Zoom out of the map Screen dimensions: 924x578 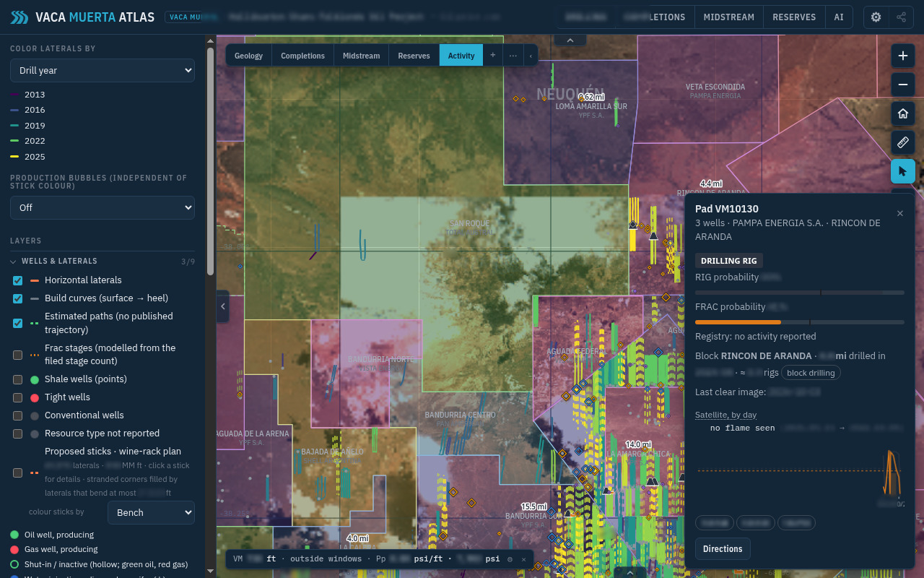tap(902, 85)
